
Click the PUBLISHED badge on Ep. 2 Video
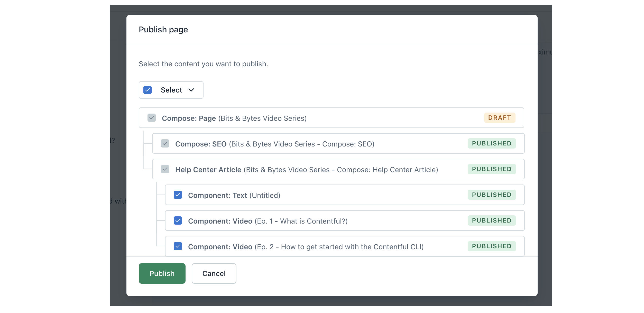coord(491,246)
